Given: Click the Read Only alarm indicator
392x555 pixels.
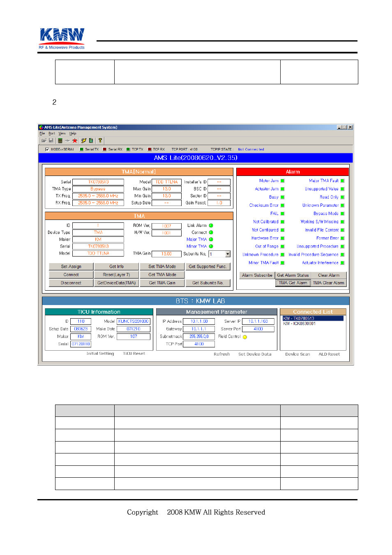Looking at the screenshot, I should [x=342, y=197].
